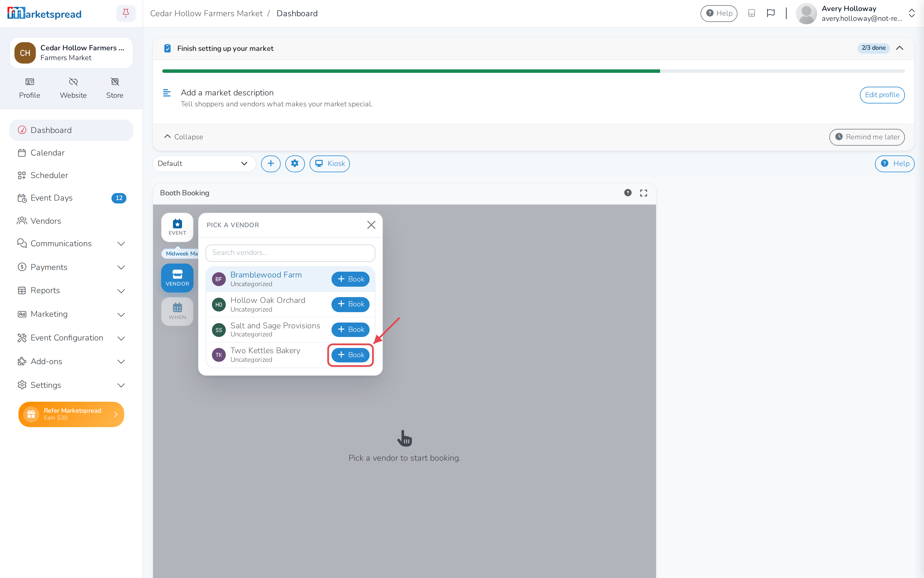
Task: Open the Default dashboard dropdown
Action: pos(204,164)
